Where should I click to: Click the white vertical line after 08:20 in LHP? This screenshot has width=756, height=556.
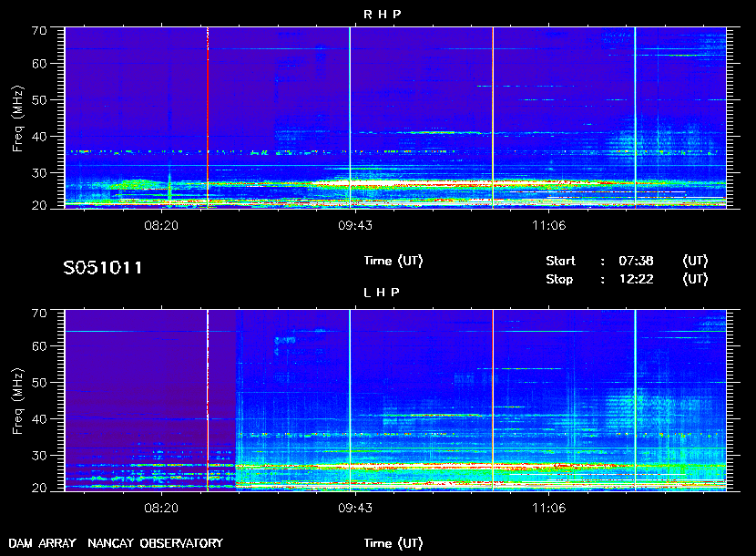pos(208,400)
